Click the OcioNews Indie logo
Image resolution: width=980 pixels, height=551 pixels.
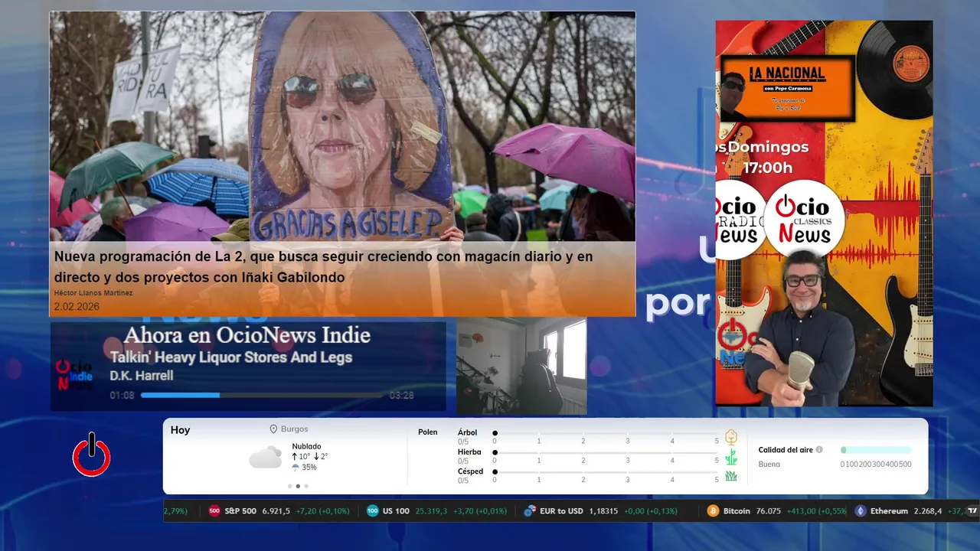[74, 375]
